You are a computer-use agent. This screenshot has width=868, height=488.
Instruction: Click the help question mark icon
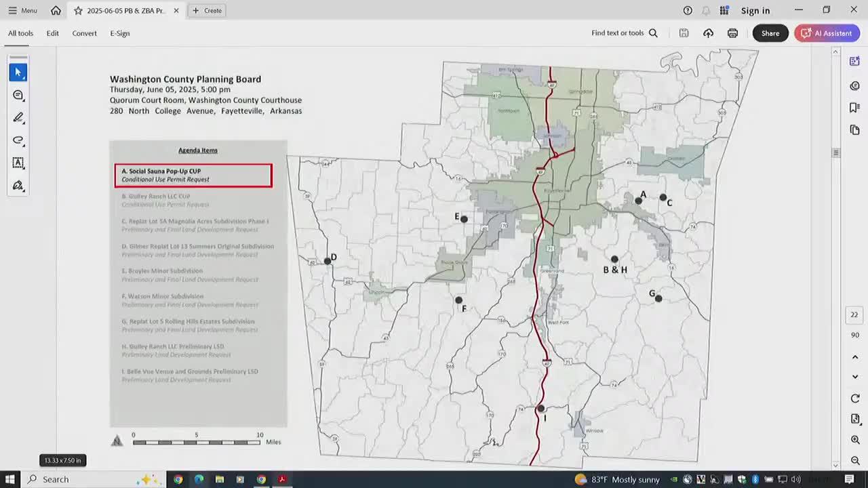[x=688, y=10]
